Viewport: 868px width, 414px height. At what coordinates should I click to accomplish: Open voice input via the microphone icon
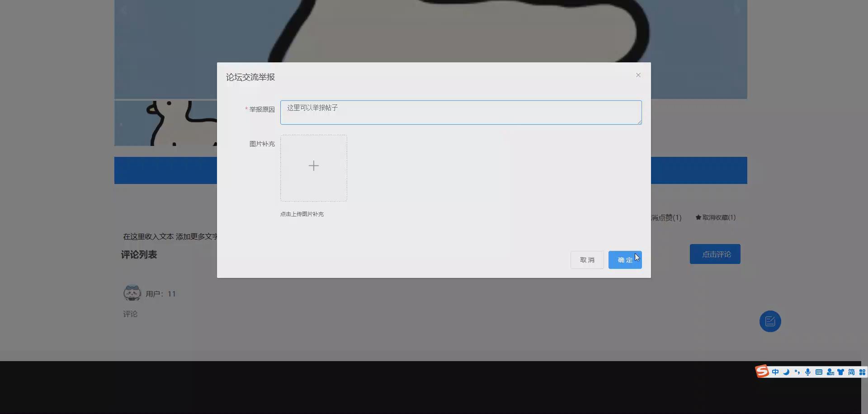point(808,372)
